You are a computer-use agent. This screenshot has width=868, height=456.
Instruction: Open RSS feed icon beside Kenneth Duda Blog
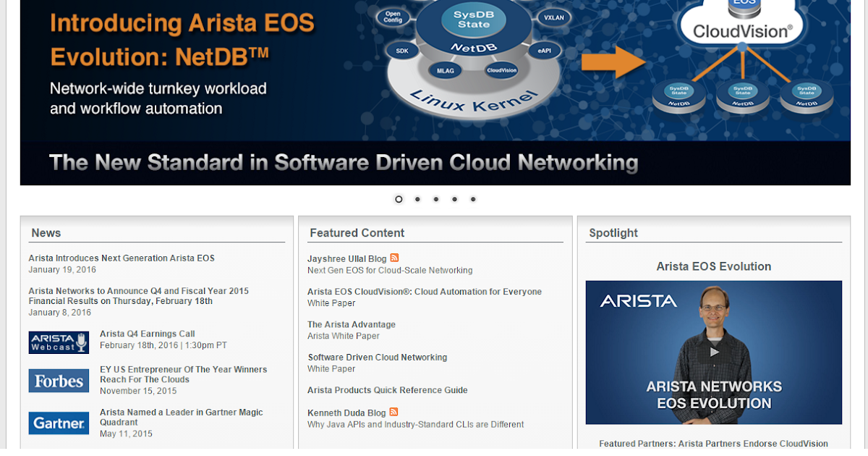393,412
